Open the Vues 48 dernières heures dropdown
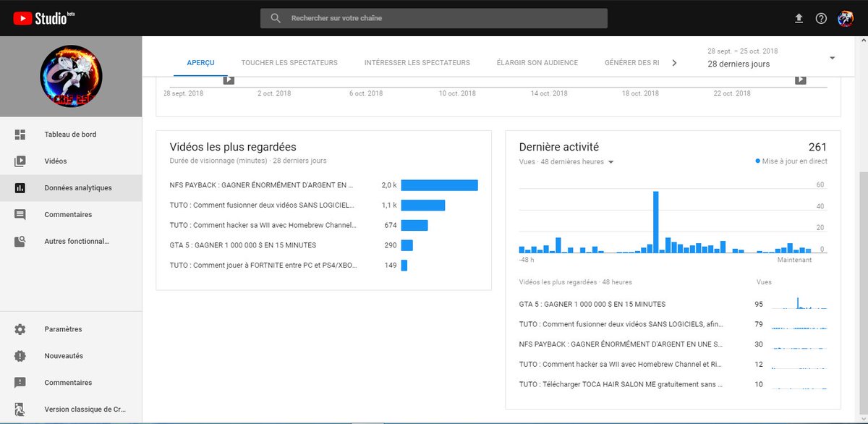868x424 pixels. point(566,162)
